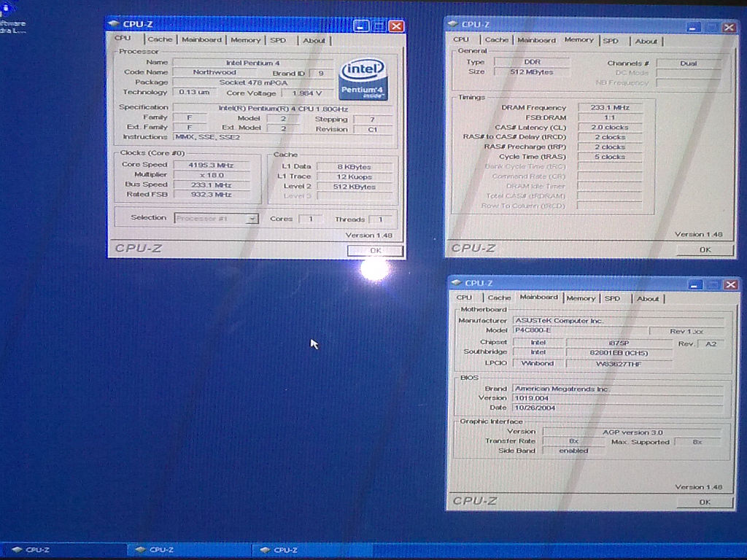Image resolution: width=747 pixels, height=560 pixels.
Task: Click the L1 Trace value "12 Kuops"
Action: [x=355, y=176]
